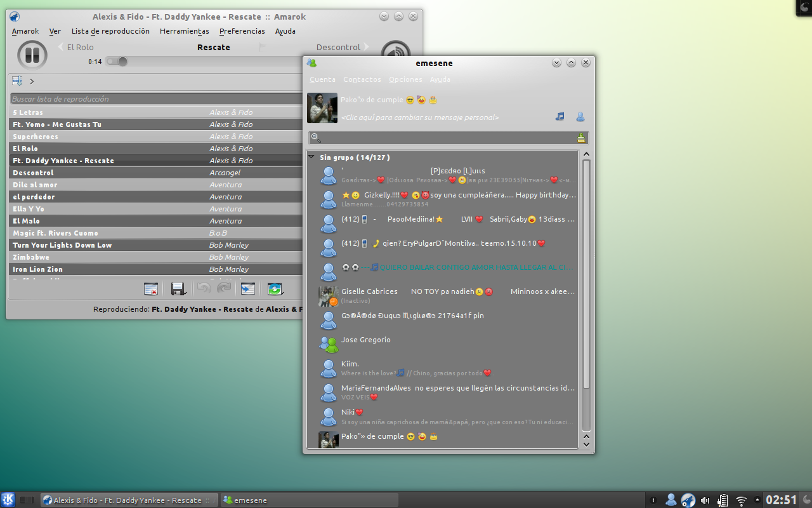Click the emesene music note plugin icon
Screen dimensions: 812x508
point(560,117)
